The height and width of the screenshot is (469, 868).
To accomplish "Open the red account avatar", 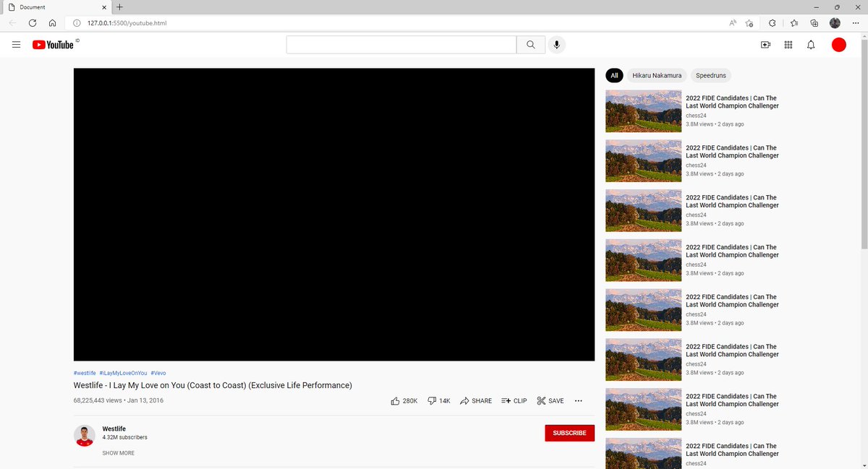I will click(x=839, y=45).
